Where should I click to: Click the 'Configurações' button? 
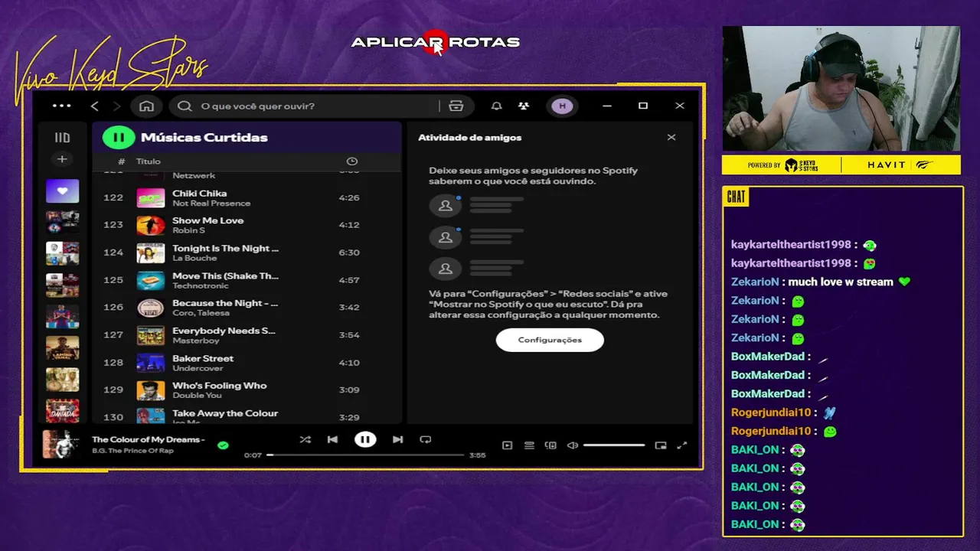click(x=550, y=340)
